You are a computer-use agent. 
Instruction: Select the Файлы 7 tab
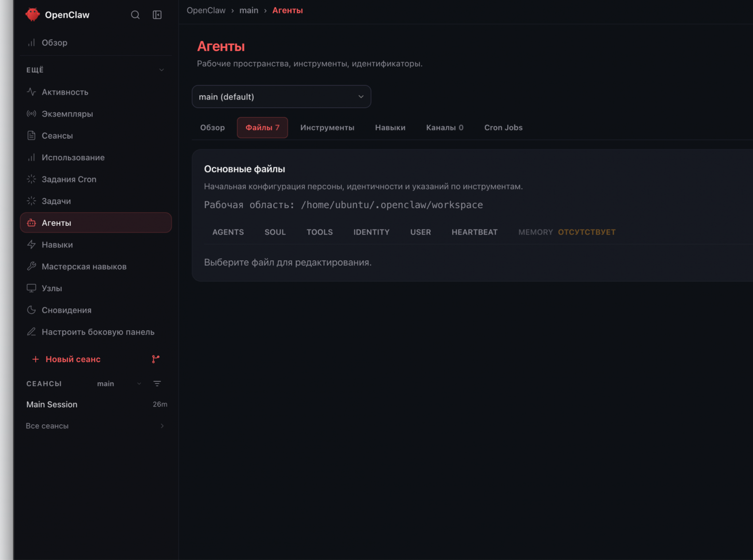click(263, 127)
